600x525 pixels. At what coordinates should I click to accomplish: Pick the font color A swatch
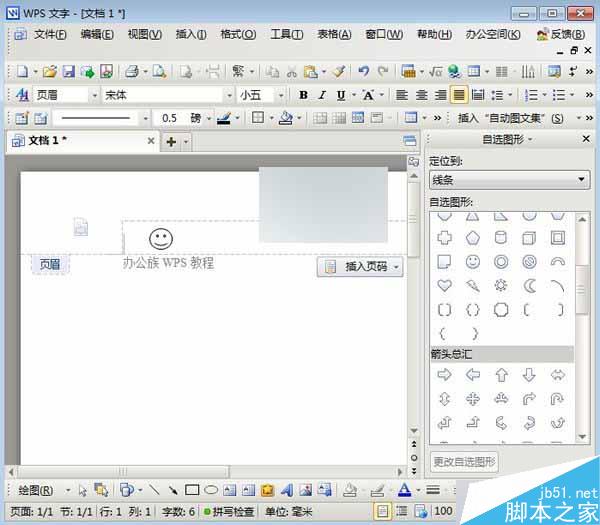pyautogui.click(x=404, y=490)
